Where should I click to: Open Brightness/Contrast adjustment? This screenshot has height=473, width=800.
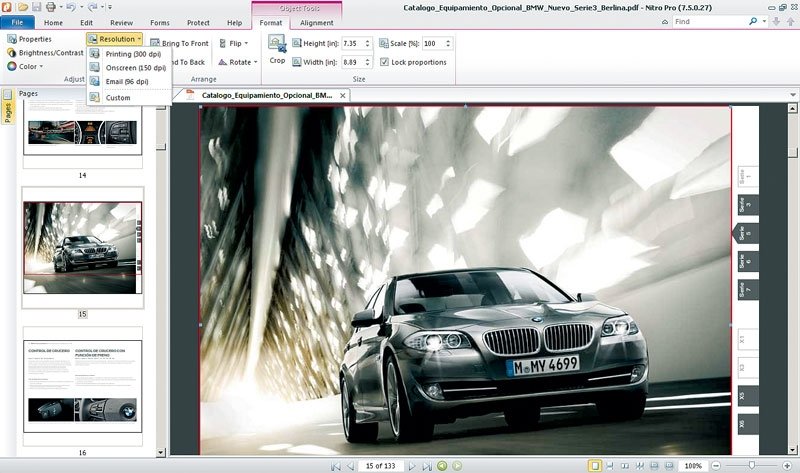point(45,53)
